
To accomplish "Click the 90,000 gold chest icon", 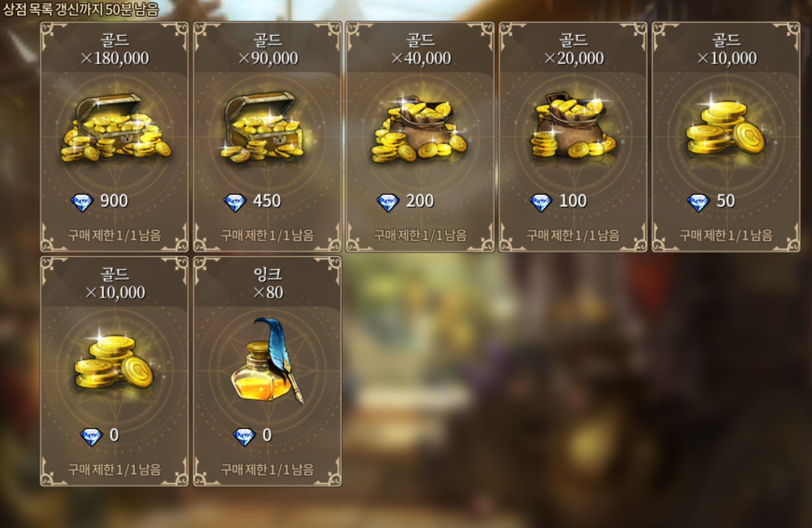I will 264,127.
